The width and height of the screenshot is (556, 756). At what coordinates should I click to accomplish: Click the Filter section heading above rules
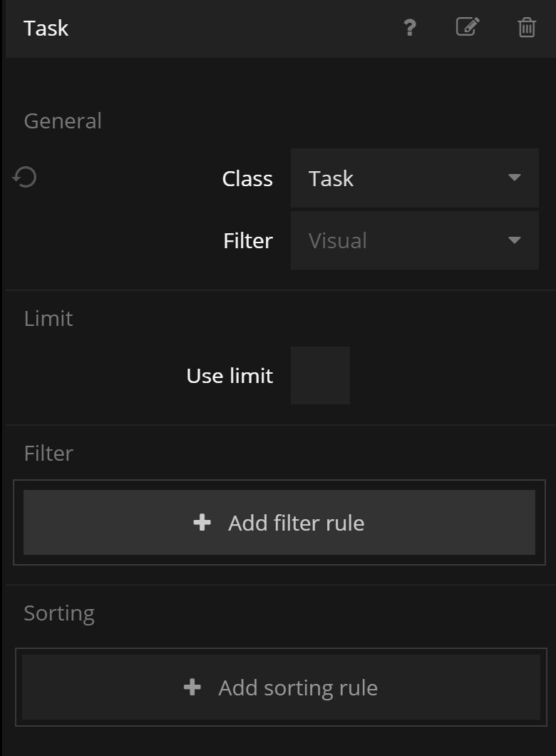pos(48,453)
